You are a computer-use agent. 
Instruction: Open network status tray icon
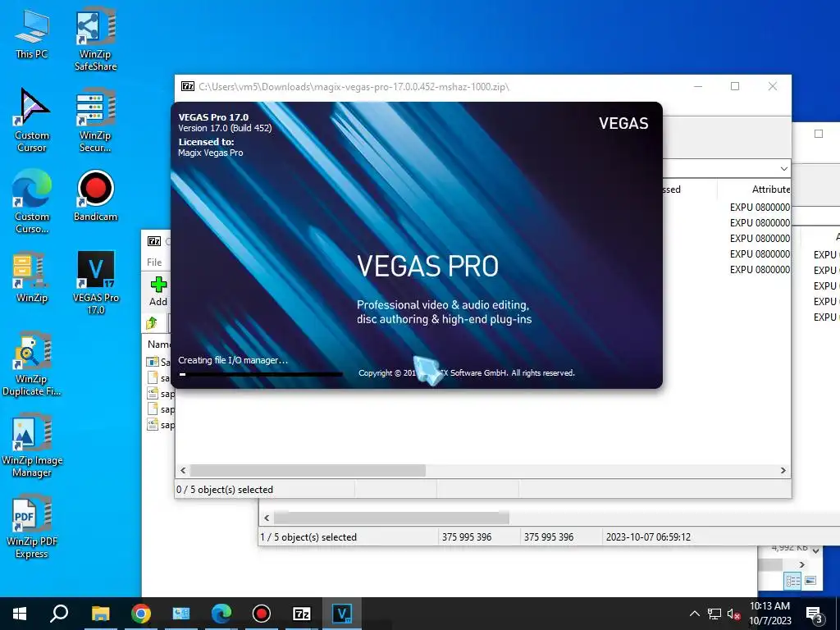(x=714, y=614)
